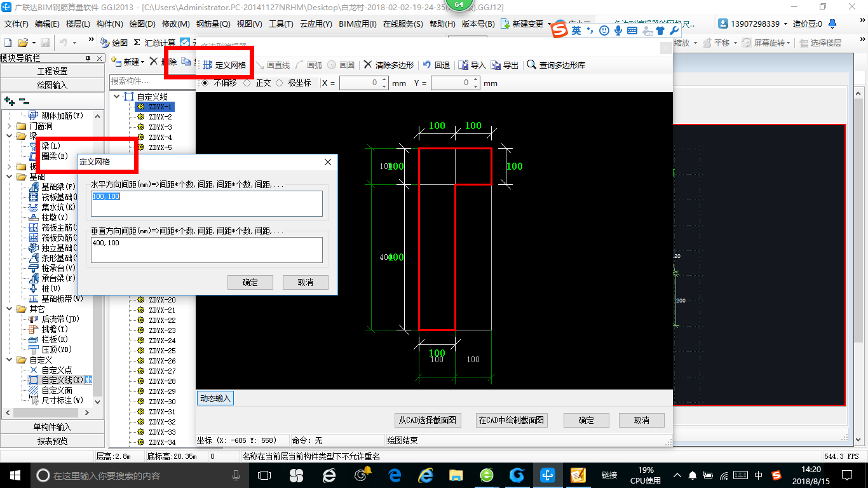Viewport: 868px width, 488px height.
Task: Click the 绘图 (Draw) toolbar icon
Action: tap(105, 43)
